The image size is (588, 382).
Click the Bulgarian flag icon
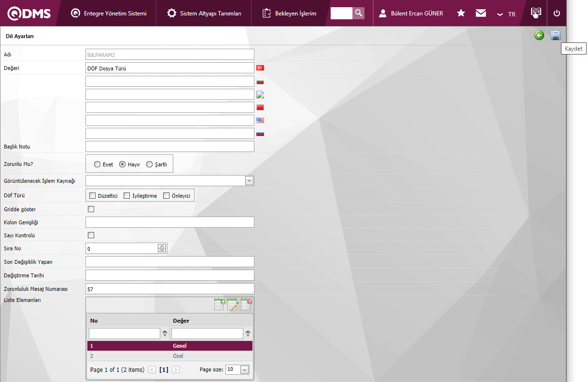pos(260,82)
